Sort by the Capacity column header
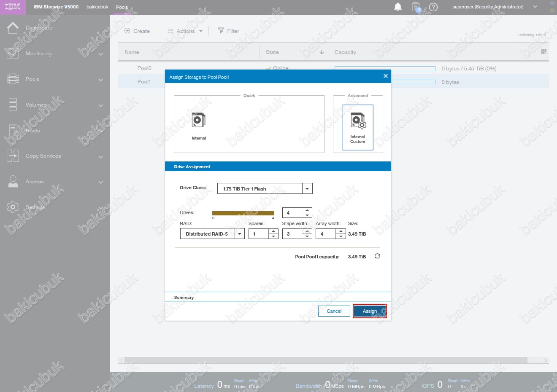557x392 pixels. pos(345,52)
